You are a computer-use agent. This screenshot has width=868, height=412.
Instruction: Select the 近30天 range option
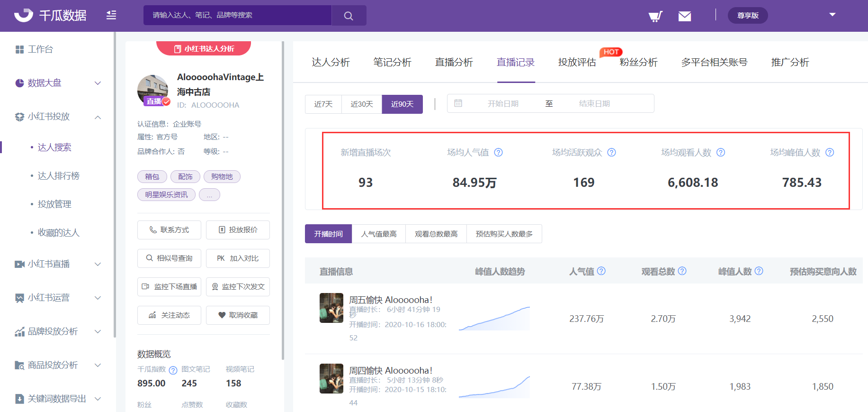point(362,104)
